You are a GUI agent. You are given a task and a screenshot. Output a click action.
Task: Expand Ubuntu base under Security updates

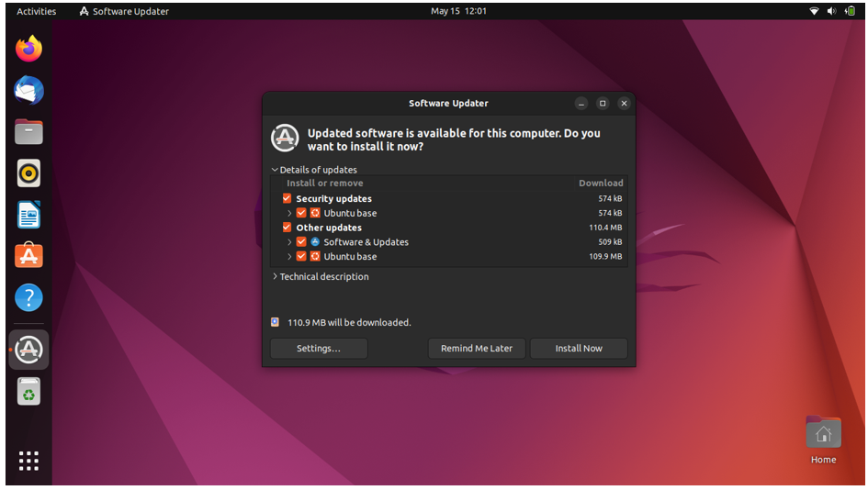pyautogui.click(x=289, y=213)
